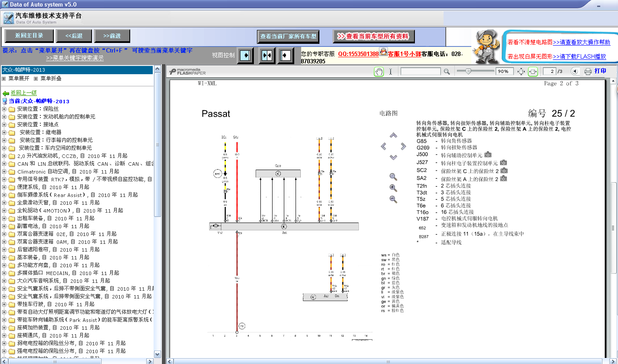Expand the 带挂车行驶 node
Screen dimensions: 618x364
(4, 304)
